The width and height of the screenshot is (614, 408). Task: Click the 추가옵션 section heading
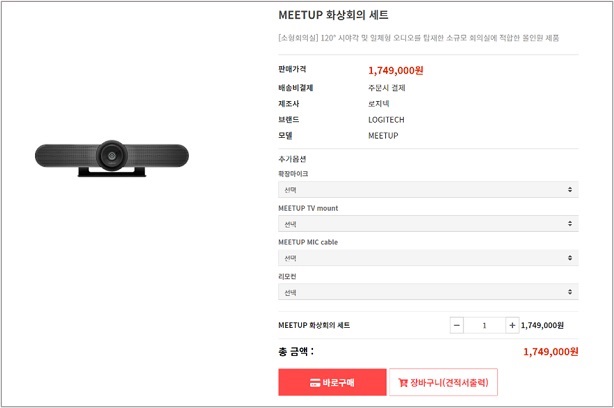pyautogui.click(x=292, y=159)
